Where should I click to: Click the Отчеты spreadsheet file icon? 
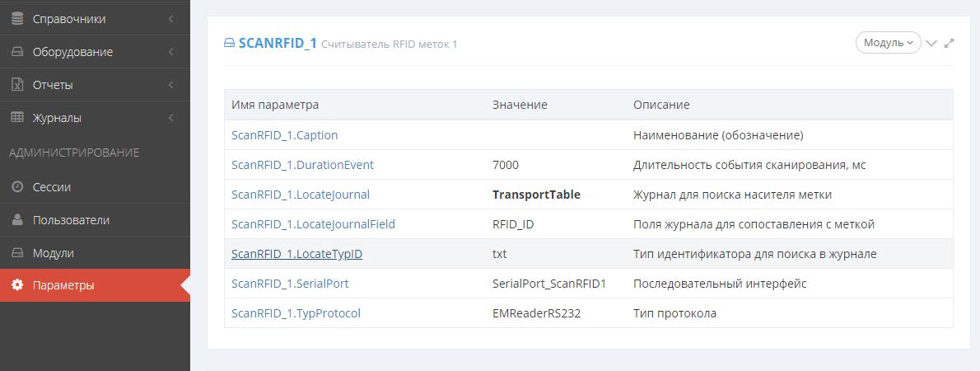pyautogui.click(x=17, y=85)
